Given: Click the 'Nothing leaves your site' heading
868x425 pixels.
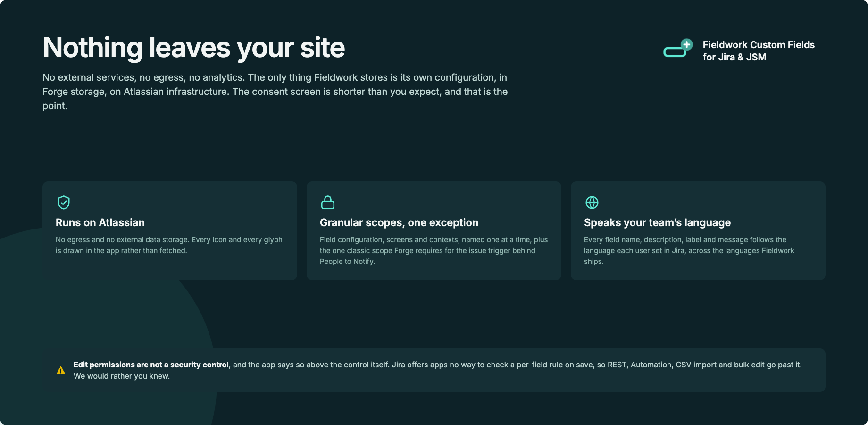Looking at the screenshot, I should click(x=194, y=48).
